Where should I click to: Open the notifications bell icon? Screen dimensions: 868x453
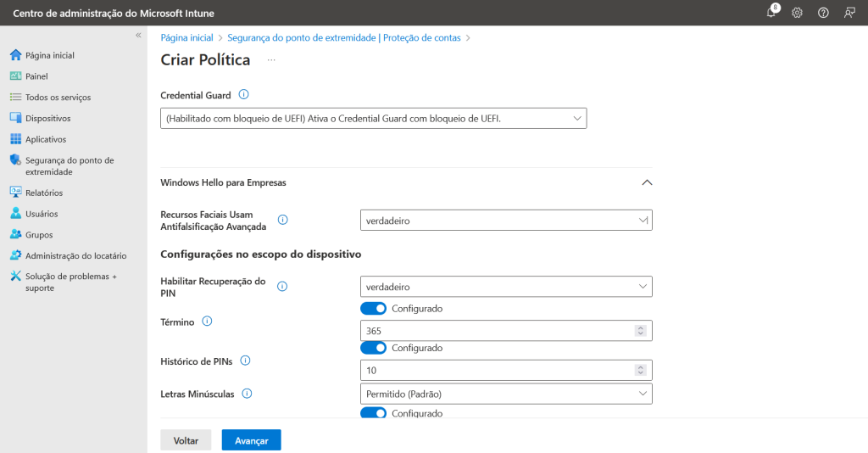(771, 12)
